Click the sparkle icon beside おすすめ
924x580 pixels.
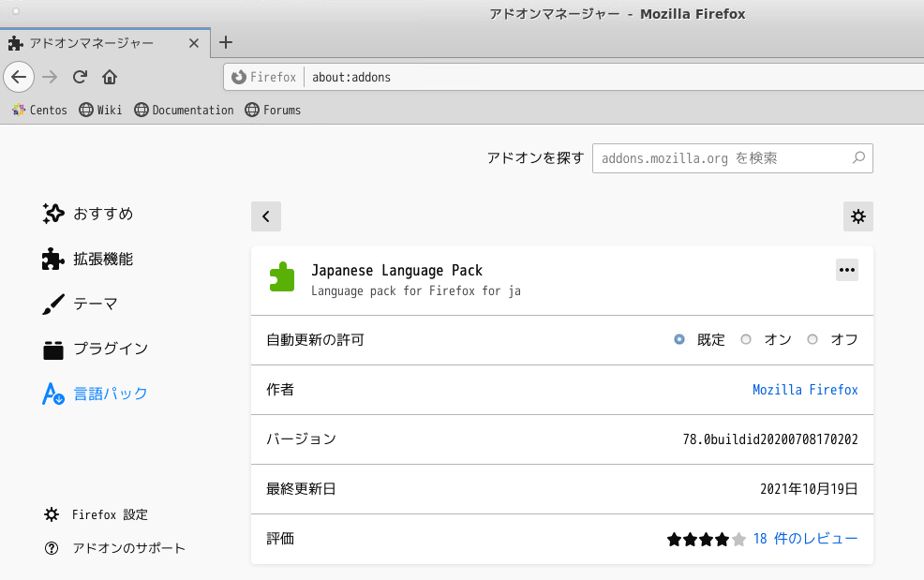pos(53,214)
